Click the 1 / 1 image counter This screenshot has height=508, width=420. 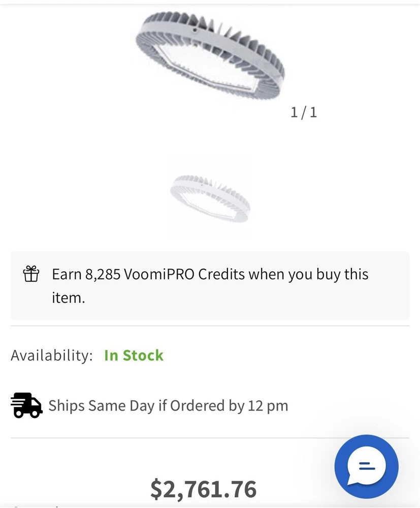pyautogui.click(x=304, y=112)
